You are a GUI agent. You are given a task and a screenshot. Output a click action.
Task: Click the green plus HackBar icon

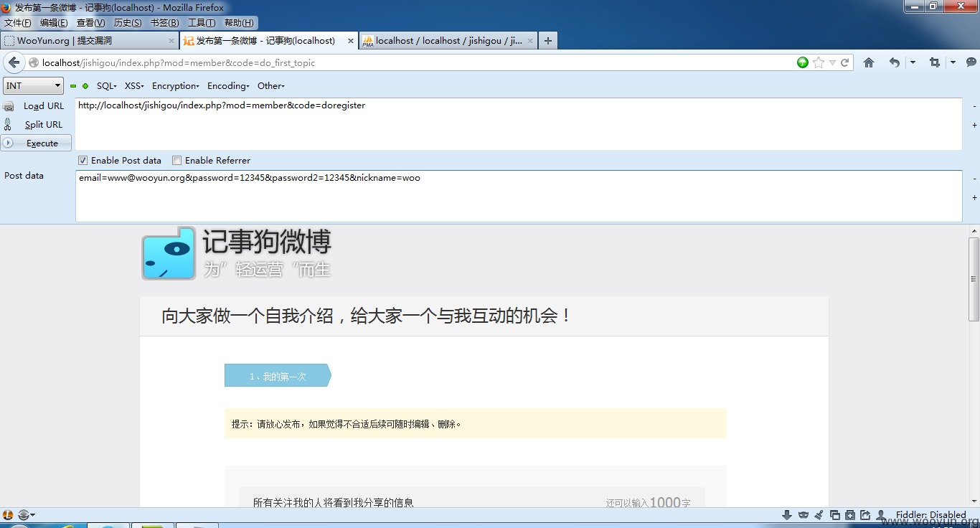coord(85,86)
